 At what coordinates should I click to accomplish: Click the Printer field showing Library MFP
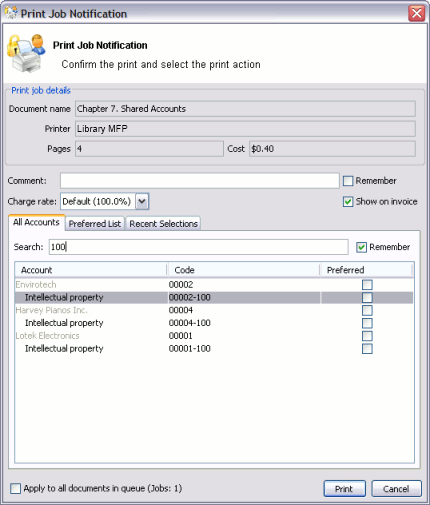click(245, 129)
